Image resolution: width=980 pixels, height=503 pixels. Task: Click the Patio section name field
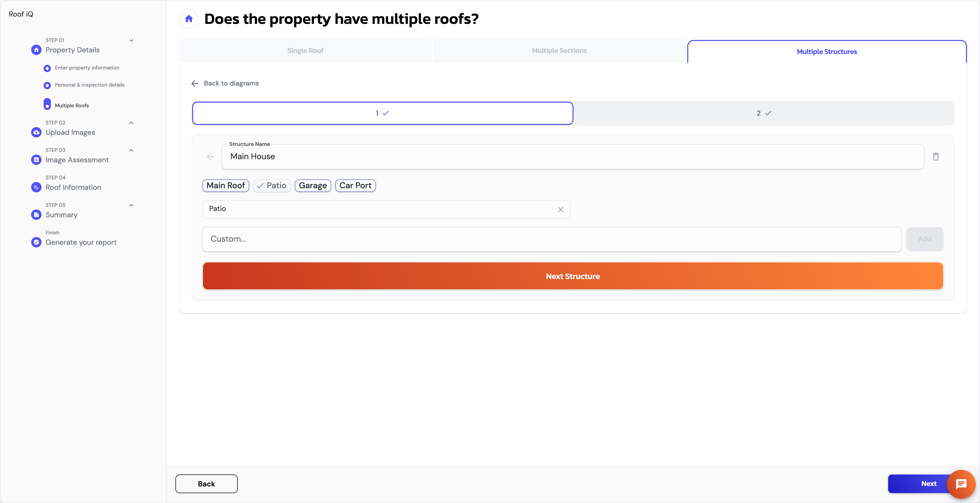click(386, 209)
